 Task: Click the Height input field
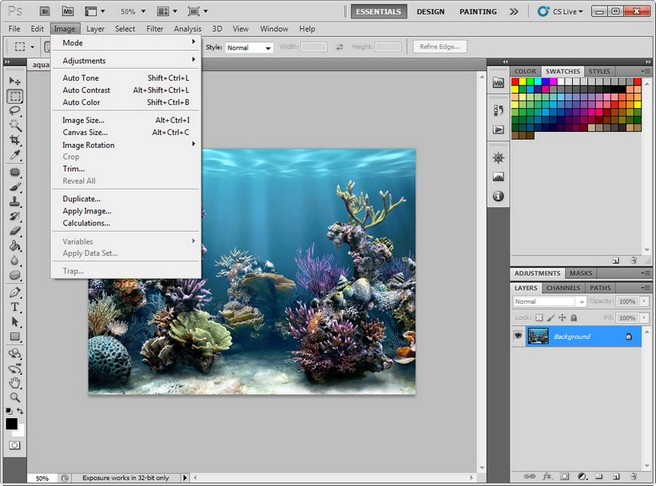click(x=388, y=47)
